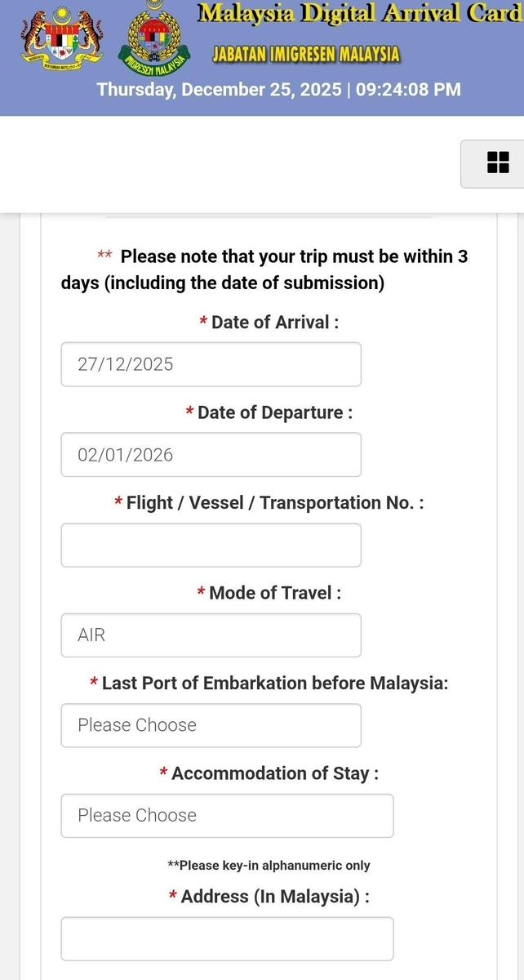Open the Date of Arrival date field
This screenshot has height=980, width=524.
tap(211, 364)
